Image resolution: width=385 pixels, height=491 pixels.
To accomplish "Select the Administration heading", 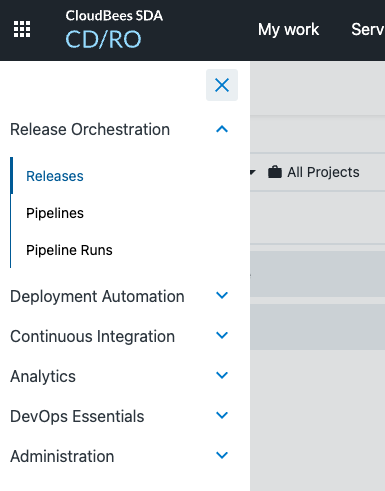I will [x=62, y=456].
